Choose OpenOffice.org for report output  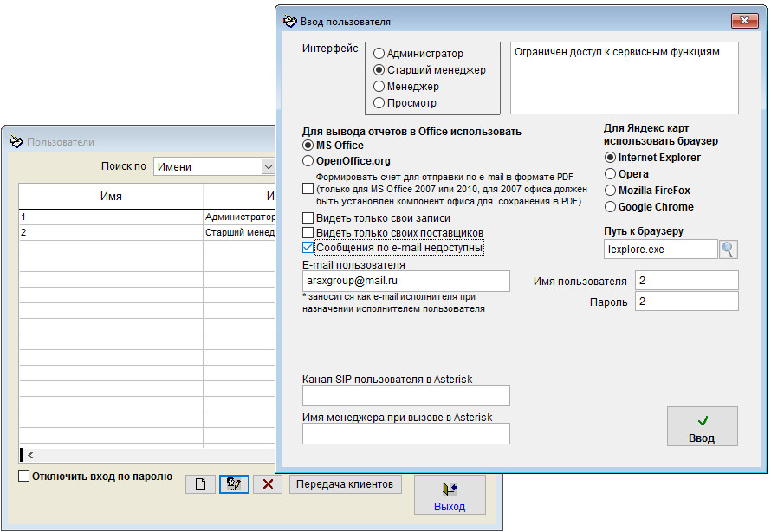click(308, 161)
